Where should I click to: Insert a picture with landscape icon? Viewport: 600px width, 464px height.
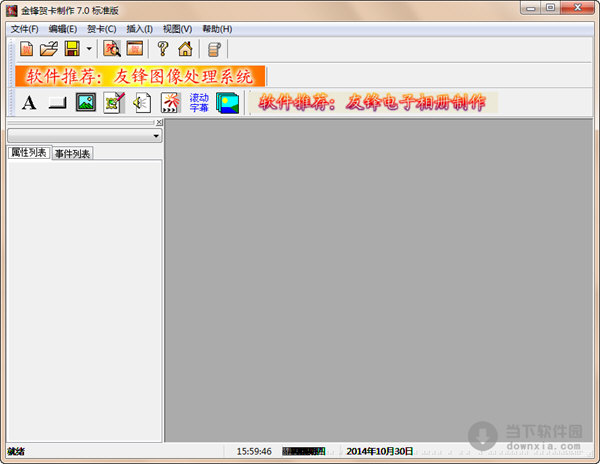point(86,103)
